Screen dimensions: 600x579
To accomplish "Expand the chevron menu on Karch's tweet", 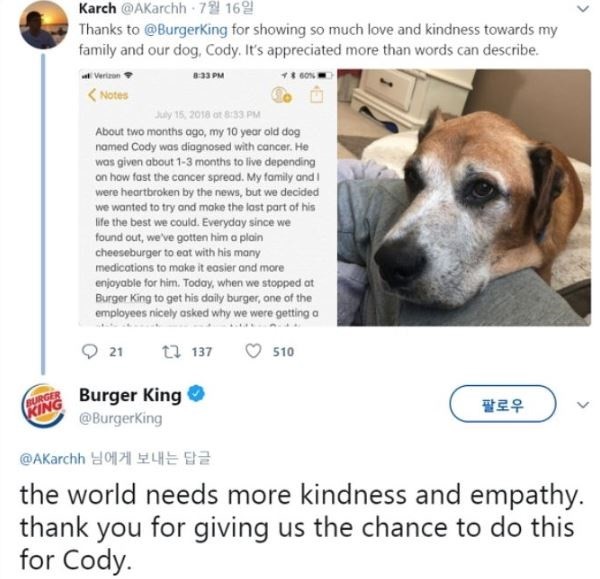I will pos(582,9).
